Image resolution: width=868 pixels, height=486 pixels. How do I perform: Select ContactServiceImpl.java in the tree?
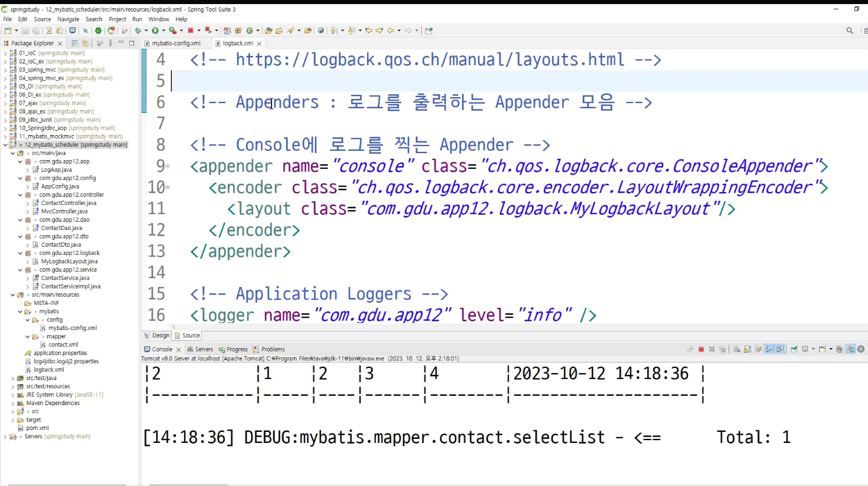click(70, 286)
